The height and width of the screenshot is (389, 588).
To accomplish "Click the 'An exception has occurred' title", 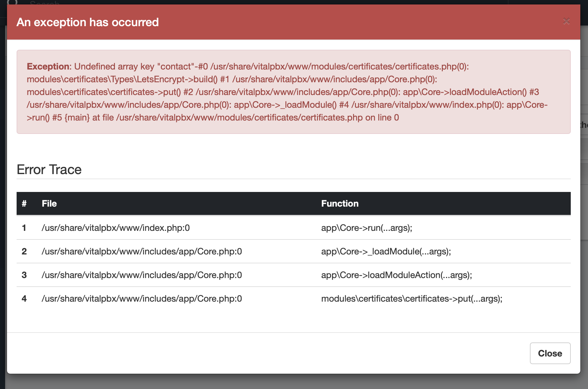I will click(87, 22).
